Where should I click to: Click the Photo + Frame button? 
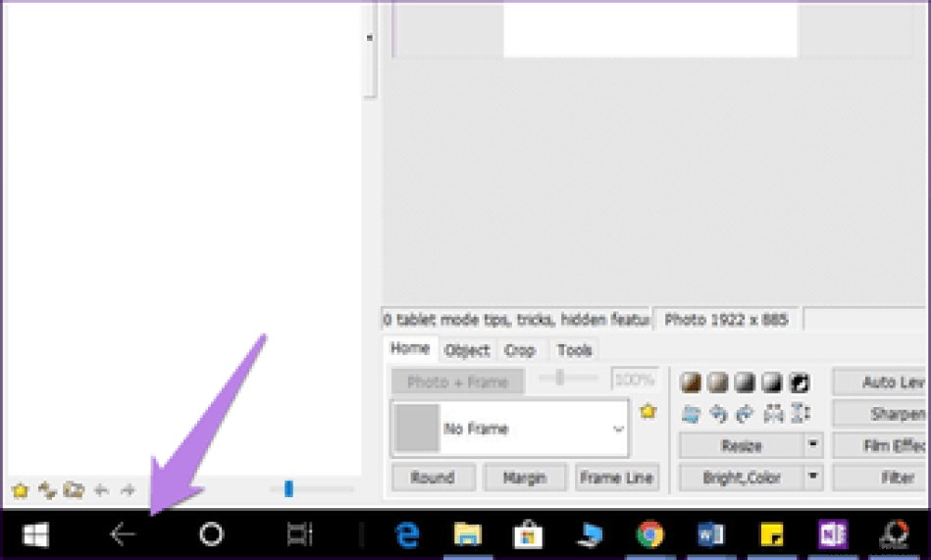click(x=458, y=382)
